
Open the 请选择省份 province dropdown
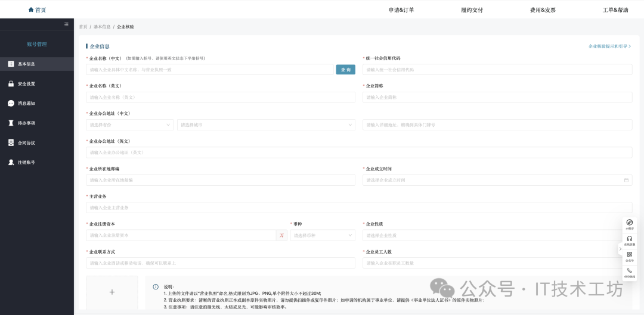(x=130, y=124)
